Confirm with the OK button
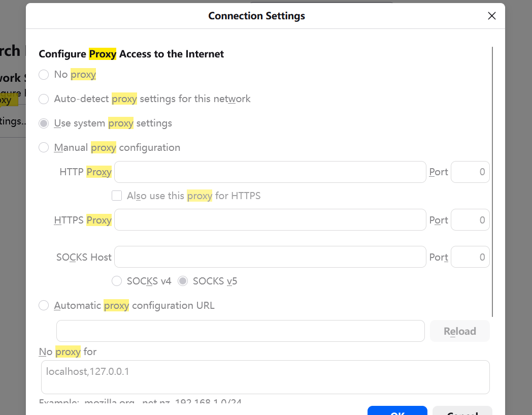Image resolution: width=532 pixels, height=415 pixels. pyautogui.click(x=397, y=410)
